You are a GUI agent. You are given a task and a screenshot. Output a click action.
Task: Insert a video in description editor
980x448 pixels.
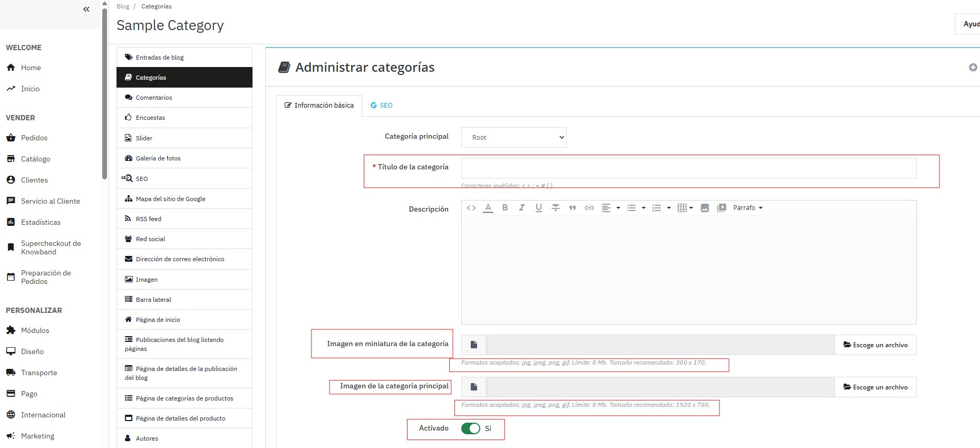pyautogui.click(x=722, y=208)
